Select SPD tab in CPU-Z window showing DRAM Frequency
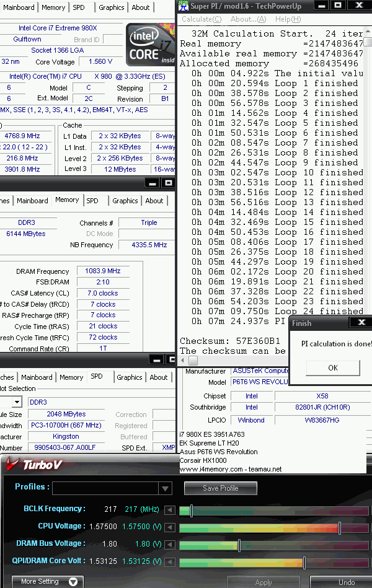 92,201
